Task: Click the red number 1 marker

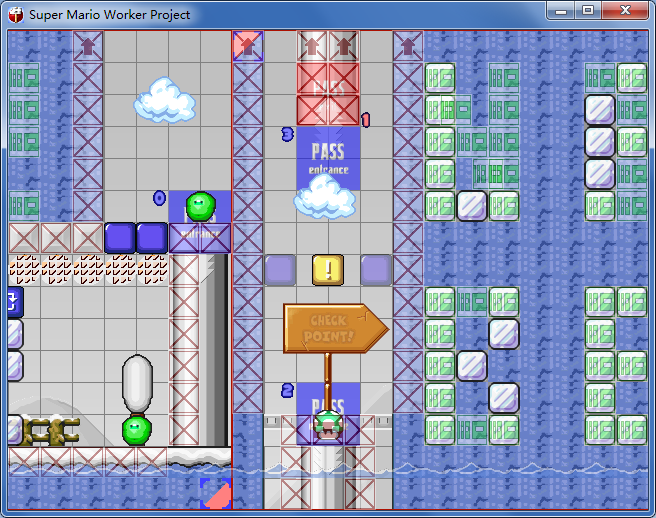Action: 366,120
